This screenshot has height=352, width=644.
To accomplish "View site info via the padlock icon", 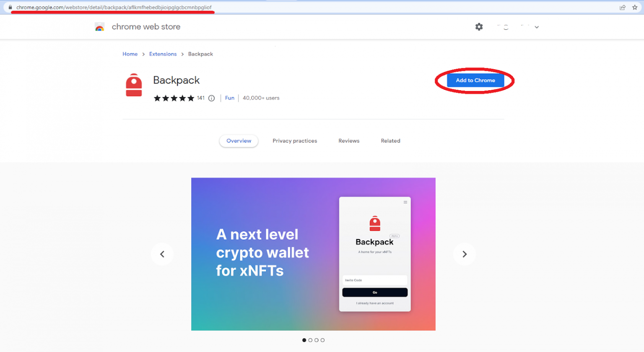I will click(x=10, y=8).
